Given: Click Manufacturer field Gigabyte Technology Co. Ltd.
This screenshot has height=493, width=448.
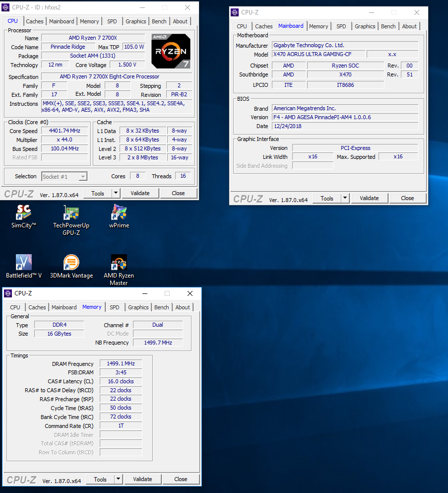Looking at the screenshot, I should 345,45.
